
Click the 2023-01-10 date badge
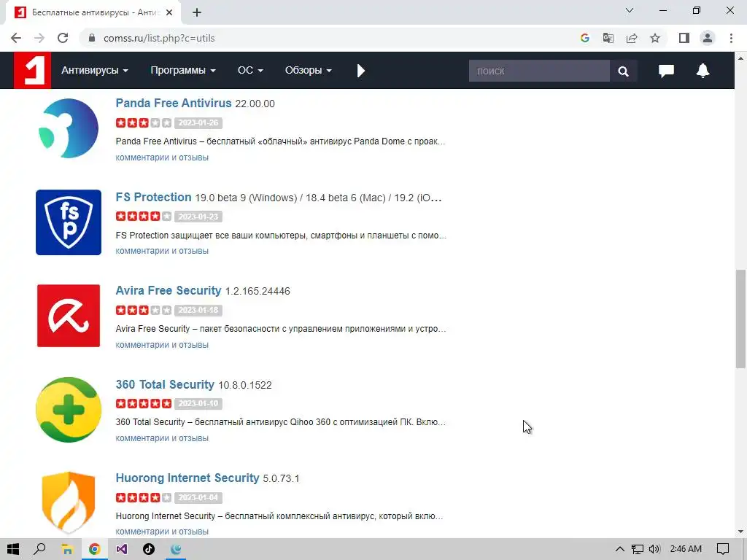click(x=198, y=404)
